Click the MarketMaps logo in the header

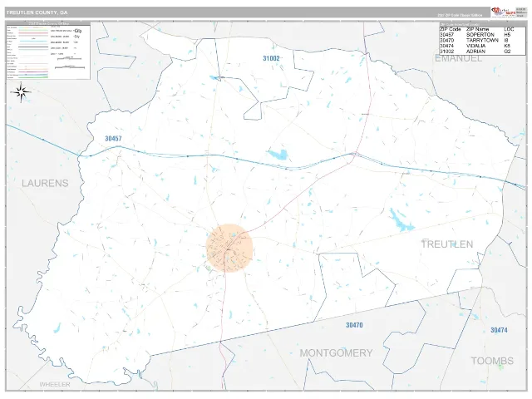coord(503,12)
